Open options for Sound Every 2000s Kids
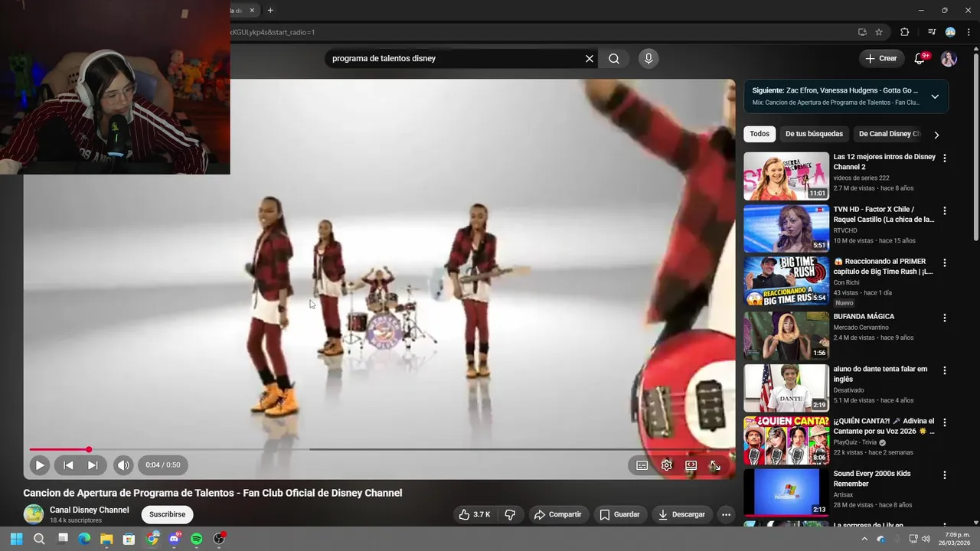The width and height of the screenshot is (980, 551). click(944, 475)
